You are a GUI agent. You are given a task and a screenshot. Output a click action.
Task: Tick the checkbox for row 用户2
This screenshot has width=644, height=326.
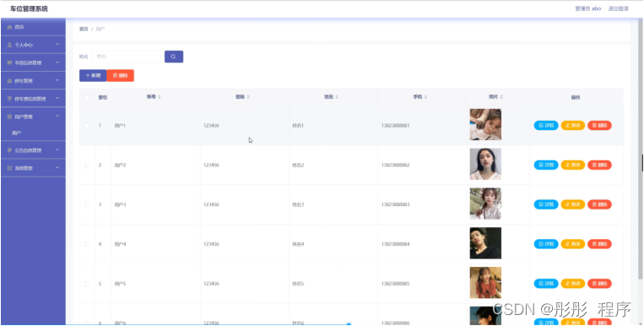[x=87, y=166]
